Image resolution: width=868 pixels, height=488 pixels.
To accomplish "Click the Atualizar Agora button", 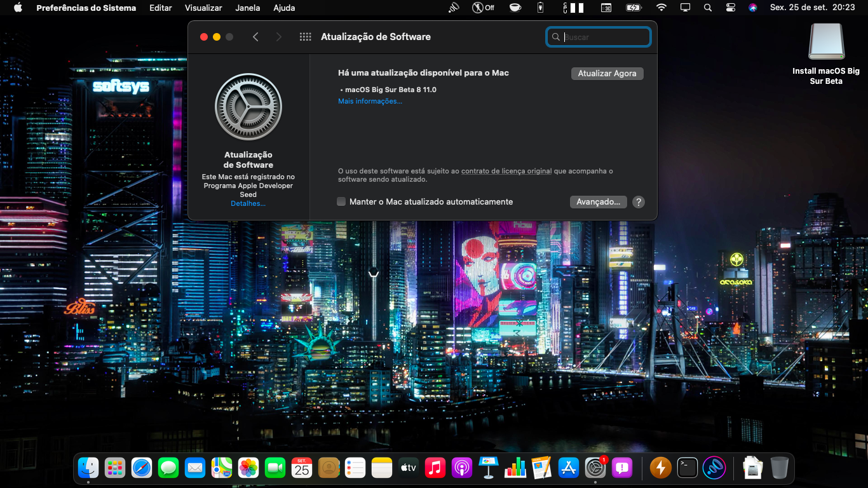I will click(607, 74).
